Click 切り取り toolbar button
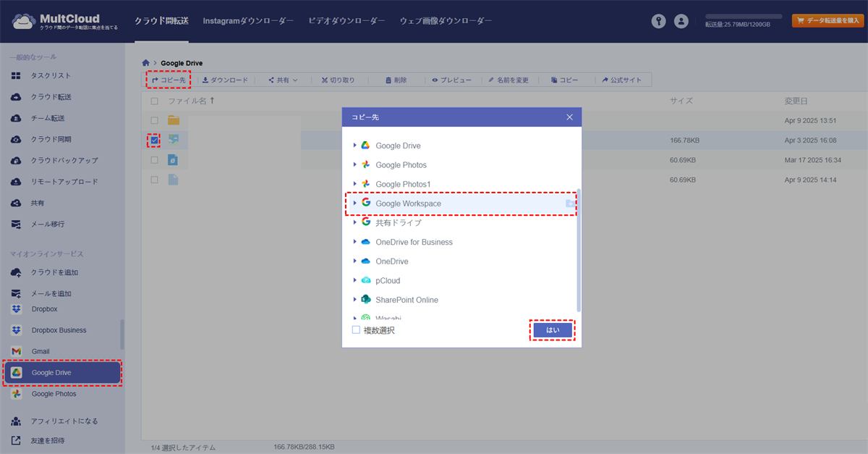The width and height of the screenshot is (868, 454). coord(338,80)
